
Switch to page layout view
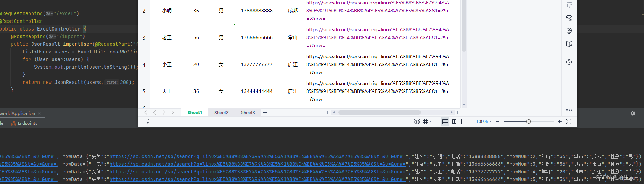tap(454, 121)
